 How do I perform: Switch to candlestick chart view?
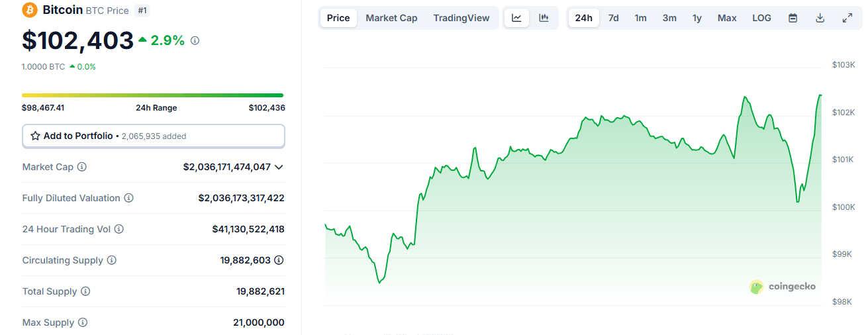[544, 18]
